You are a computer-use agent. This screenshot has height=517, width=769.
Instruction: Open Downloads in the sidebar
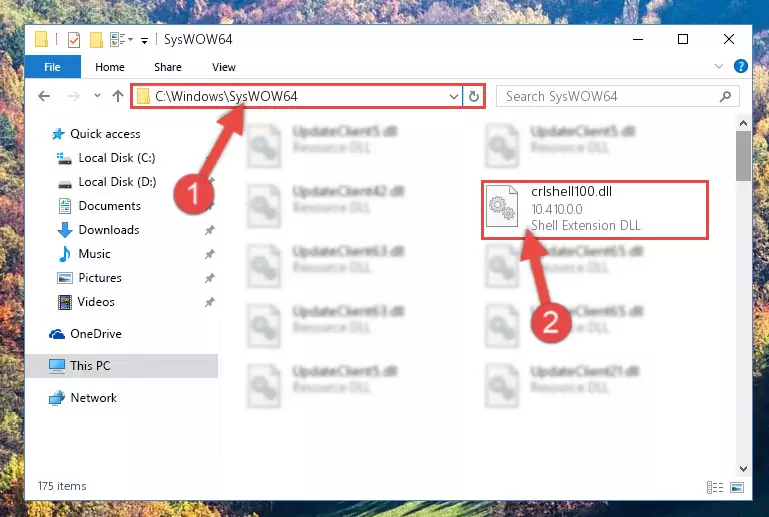click(109, 230)
